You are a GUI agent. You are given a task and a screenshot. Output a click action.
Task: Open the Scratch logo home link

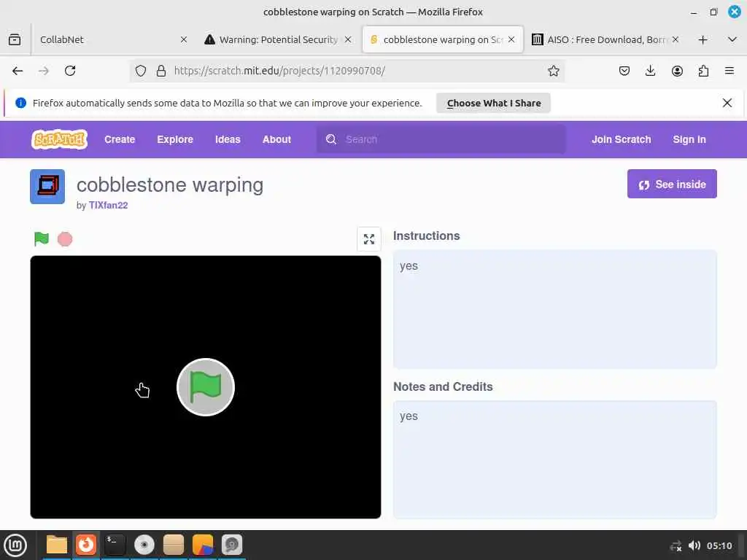(x=60, y=139)
